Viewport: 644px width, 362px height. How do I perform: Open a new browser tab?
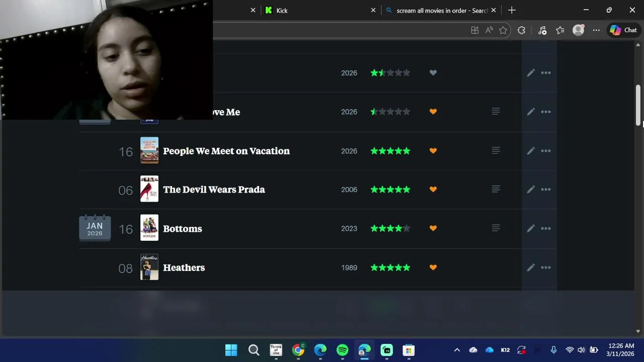pyautogui.click(x=512, y=10)
